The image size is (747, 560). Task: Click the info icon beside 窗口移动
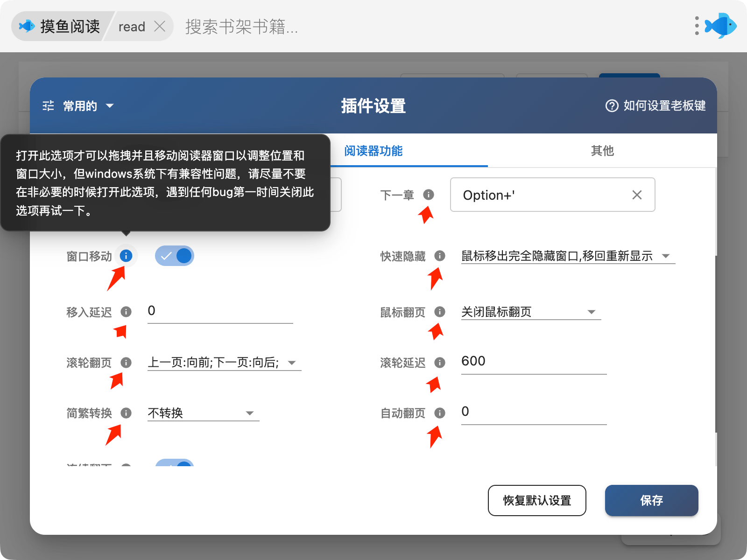(x=126, y=256)
